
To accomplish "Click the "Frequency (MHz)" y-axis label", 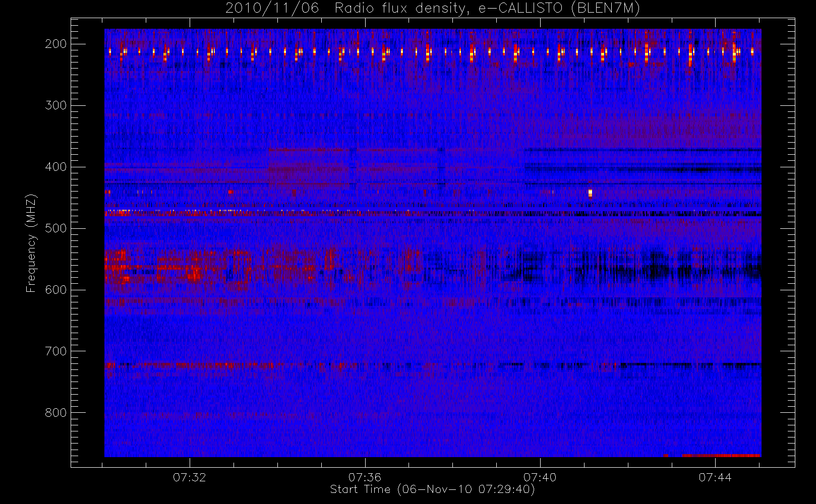I will [31, 243].
